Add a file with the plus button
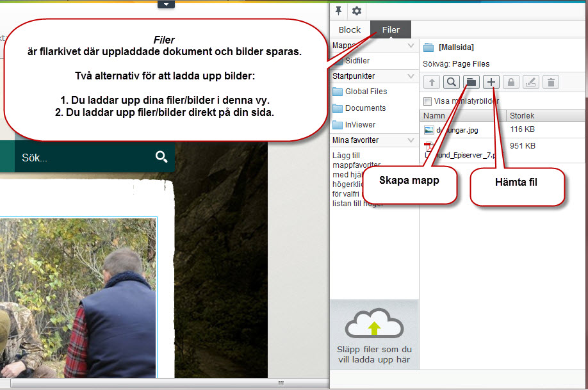 click(491, 82)
